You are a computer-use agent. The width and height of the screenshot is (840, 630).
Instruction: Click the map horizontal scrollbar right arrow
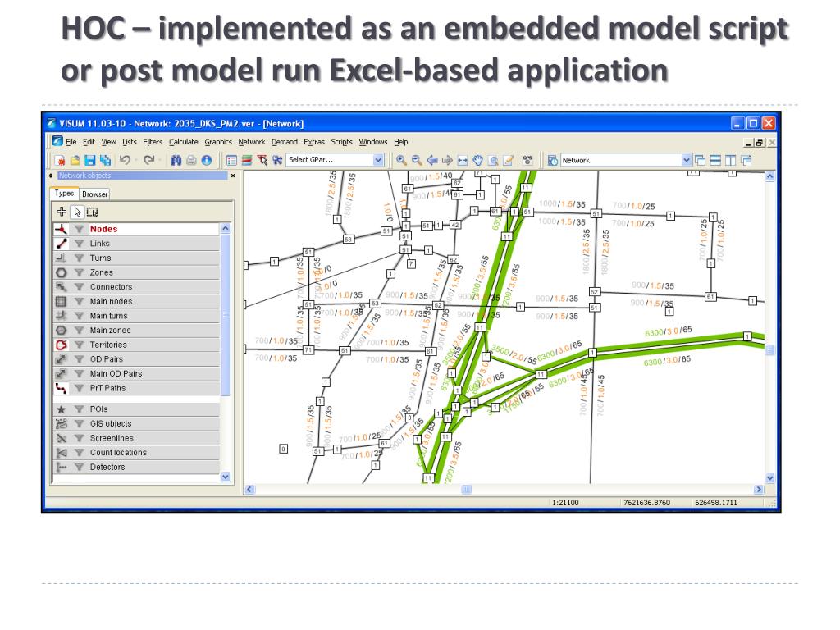(759, 489)
